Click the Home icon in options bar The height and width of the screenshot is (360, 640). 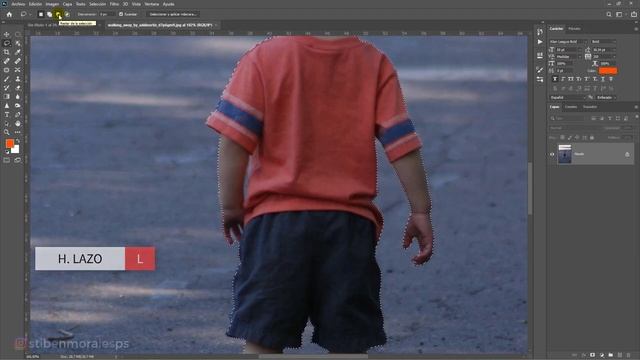point(9,14)
